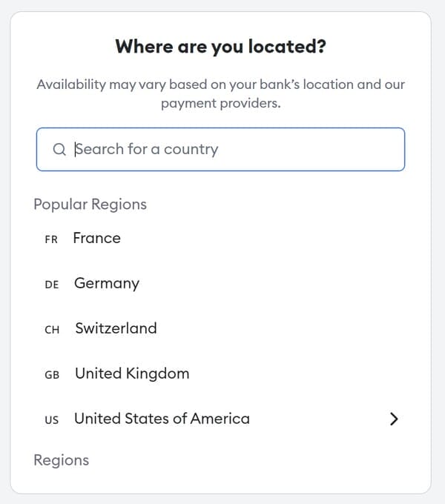Select United Kingdom as your region
The height and width of the screenshot is (504, 445).
[x=132, y=374]
